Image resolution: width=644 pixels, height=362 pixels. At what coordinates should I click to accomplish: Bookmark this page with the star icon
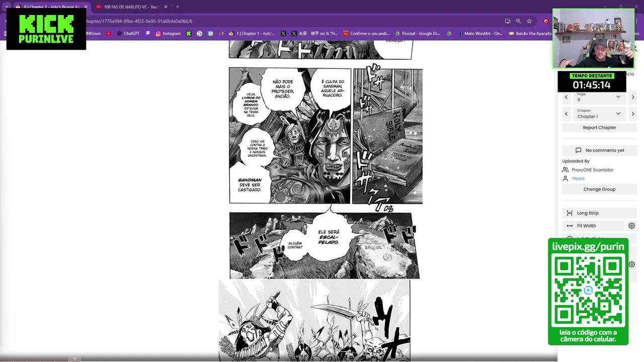click(529, 21)
